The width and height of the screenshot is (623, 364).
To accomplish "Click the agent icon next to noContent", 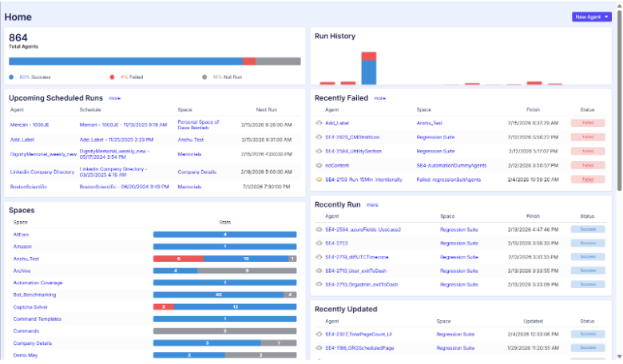I will [319, 165].
